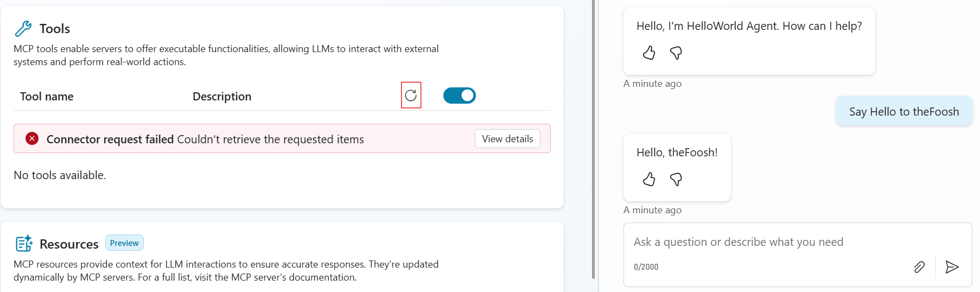The width and height of the screenshot is (980, 292).
Task: Click the Resources section icon
Action: click(x=24, y=244)
